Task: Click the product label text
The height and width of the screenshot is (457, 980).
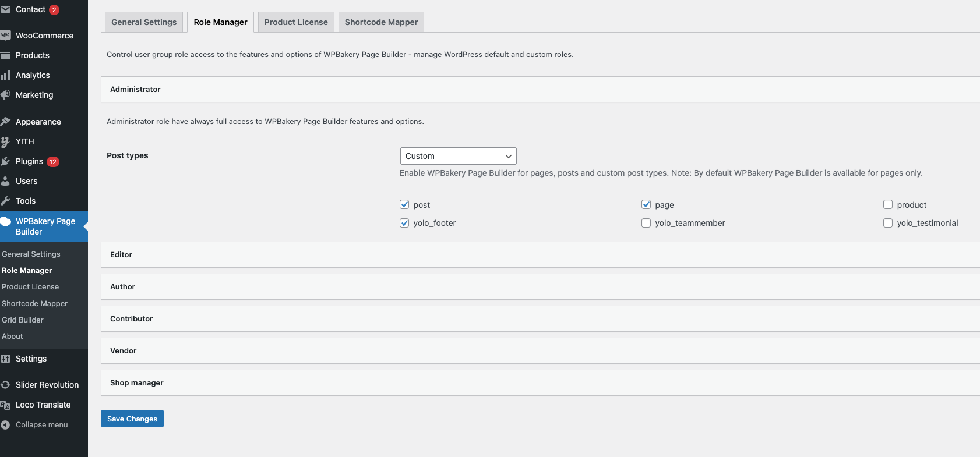Action: [912, 205]
